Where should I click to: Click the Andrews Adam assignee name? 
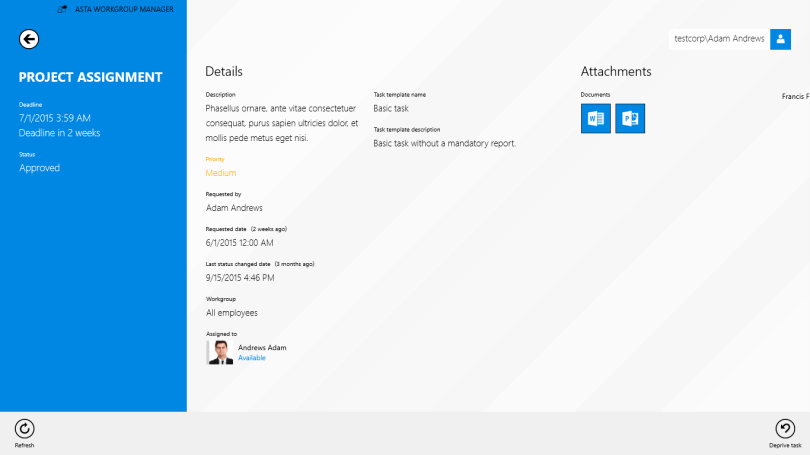pyautogui.click(x=262, y=347)
